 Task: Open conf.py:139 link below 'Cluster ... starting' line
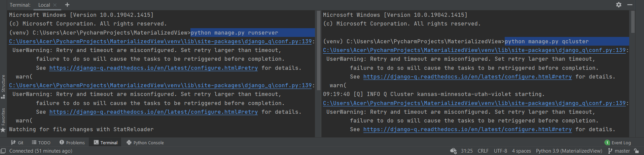tap(474, 103)
